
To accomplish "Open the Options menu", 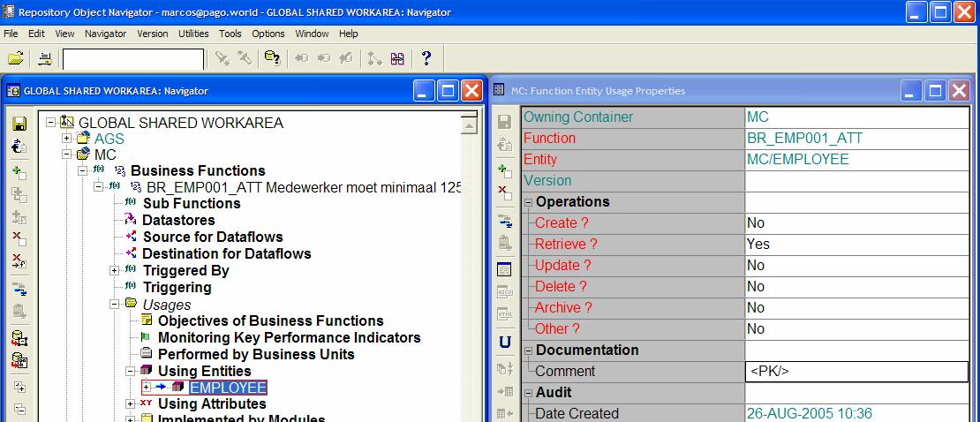I will (x=268, y=34).
